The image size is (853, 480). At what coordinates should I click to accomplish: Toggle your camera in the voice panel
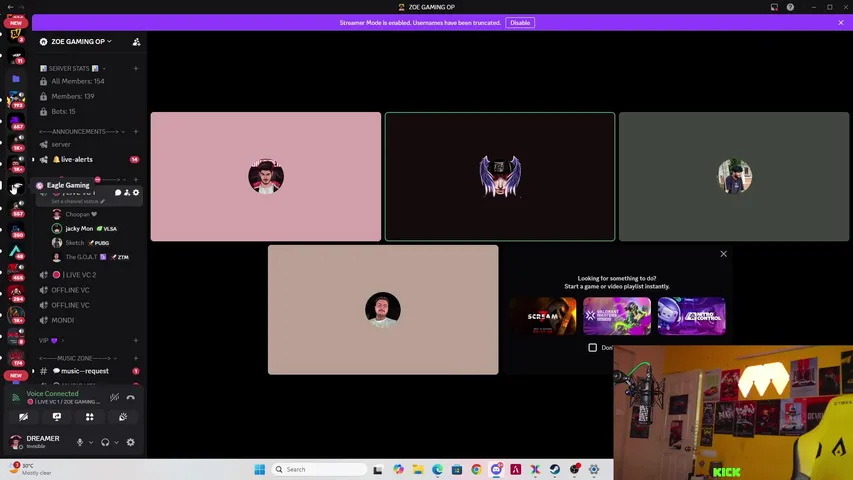click(x=23, y=417)
